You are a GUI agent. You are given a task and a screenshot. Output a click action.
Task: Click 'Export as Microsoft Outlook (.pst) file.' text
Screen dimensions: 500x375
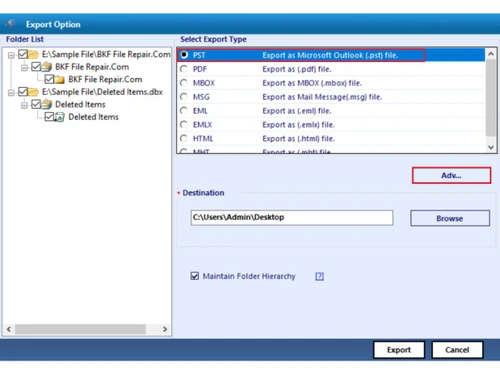[330, 55]
